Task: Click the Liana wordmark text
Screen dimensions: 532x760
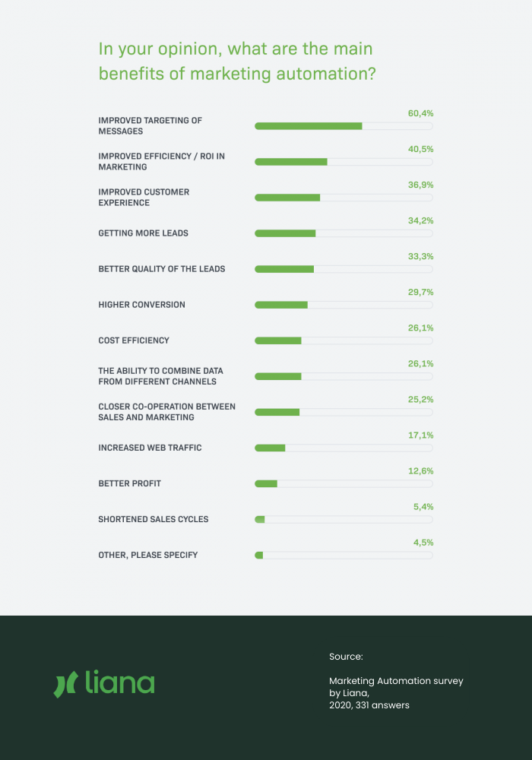Action: 119,682
